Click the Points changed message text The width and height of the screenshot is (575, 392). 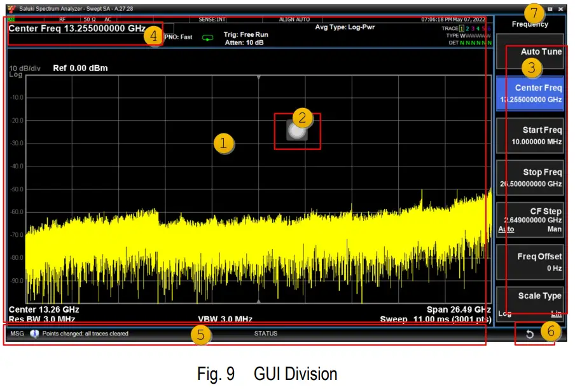coord(85,334)
